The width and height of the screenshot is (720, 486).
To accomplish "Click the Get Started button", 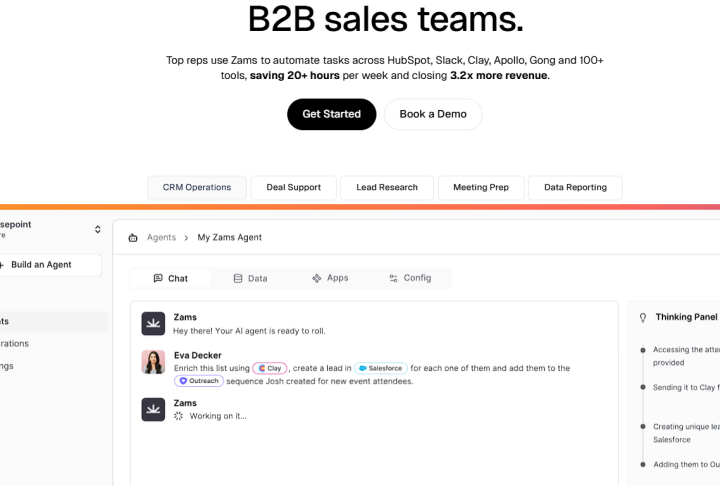I will click(331, 114).
